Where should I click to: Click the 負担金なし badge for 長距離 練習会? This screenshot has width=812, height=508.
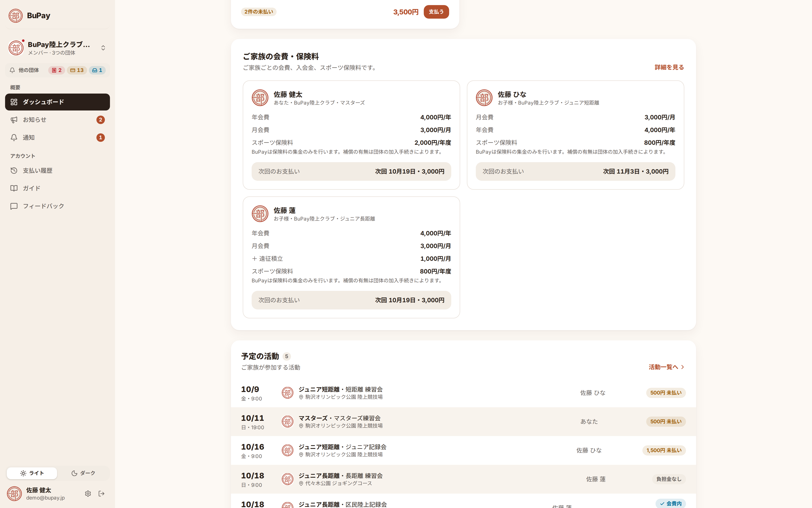[669, 479]
